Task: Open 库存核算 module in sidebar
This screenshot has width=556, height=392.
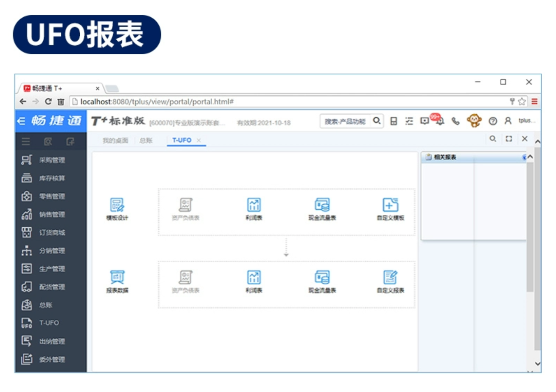Action: pyautogui.click(x=43, y=178)
